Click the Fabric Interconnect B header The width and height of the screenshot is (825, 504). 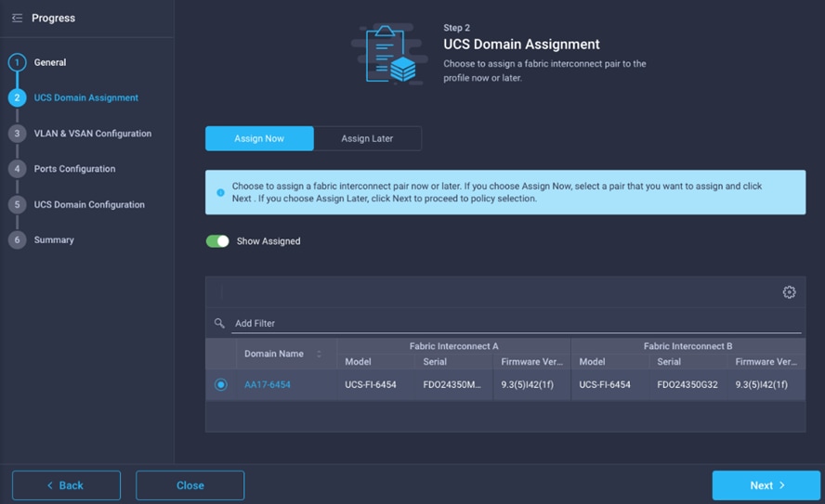(687, 346)
